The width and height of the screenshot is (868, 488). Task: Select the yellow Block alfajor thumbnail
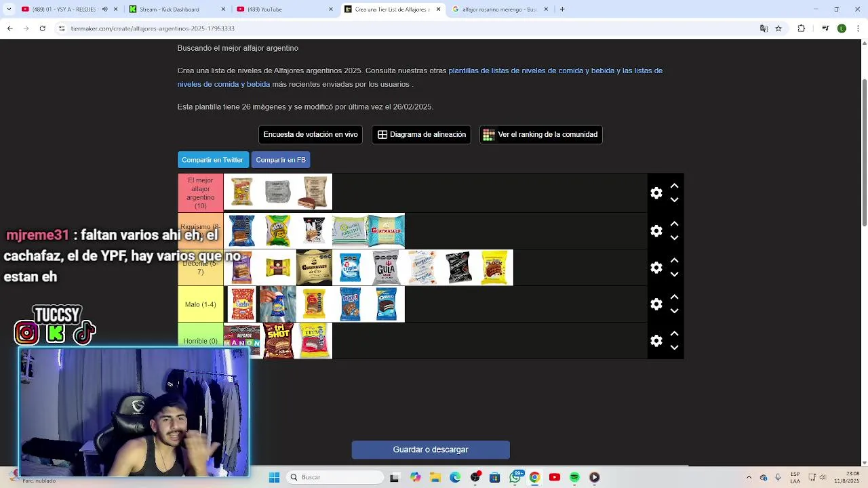pos(495,268)
